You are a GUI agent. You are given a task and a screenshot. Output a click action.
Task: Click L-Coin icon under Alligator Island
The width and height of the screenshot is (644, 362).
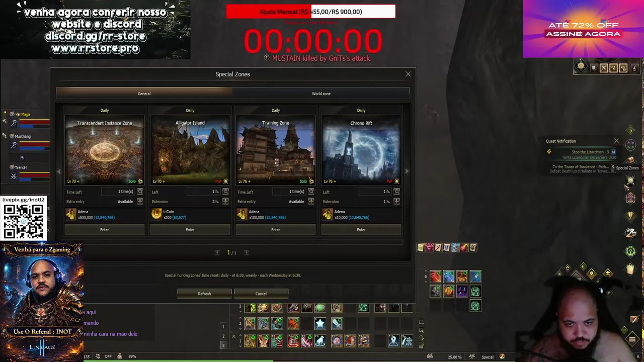click(156, 214)
